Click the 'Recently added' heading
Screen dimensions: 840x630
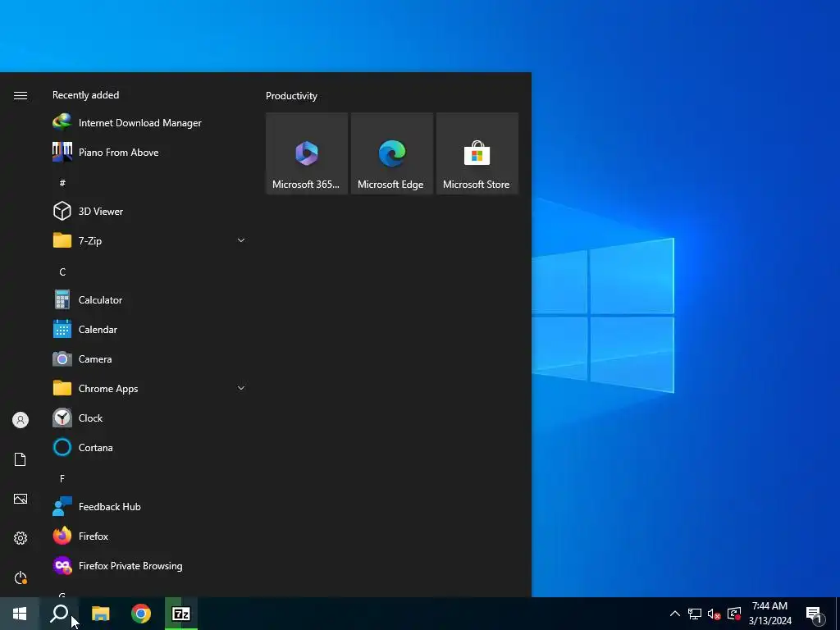[x=85, y=95]
